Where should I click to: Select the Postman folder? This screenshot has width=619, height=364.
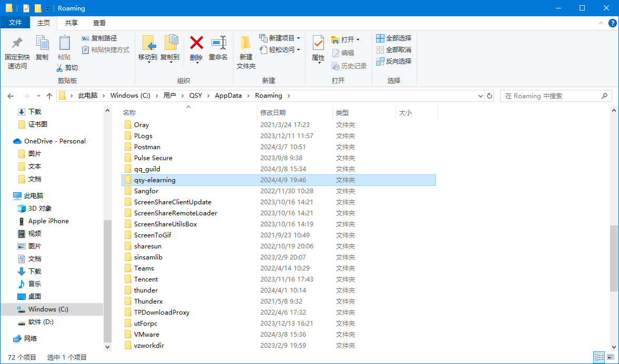point(279,147)
